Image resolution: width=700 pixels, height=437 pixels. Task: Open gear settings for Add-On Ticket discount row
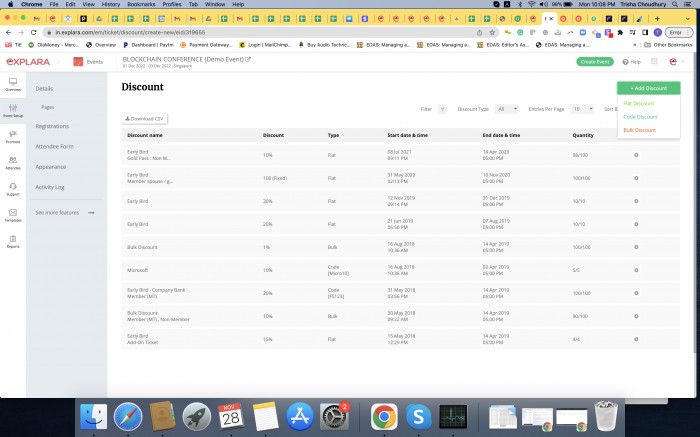pos(636,339)
